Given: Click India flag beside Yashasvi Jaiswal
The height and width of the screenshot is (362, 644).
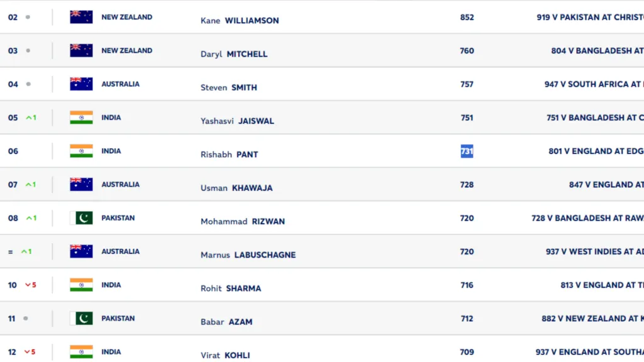Looking at the screenshot, I should [x=81, y=118].
